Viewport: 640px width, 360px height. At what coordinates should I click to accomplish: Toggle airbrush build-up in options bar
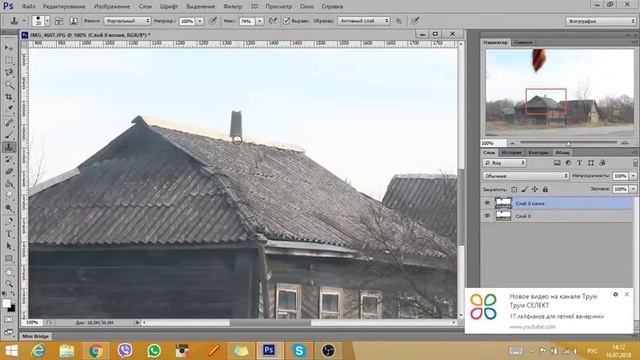273,21
